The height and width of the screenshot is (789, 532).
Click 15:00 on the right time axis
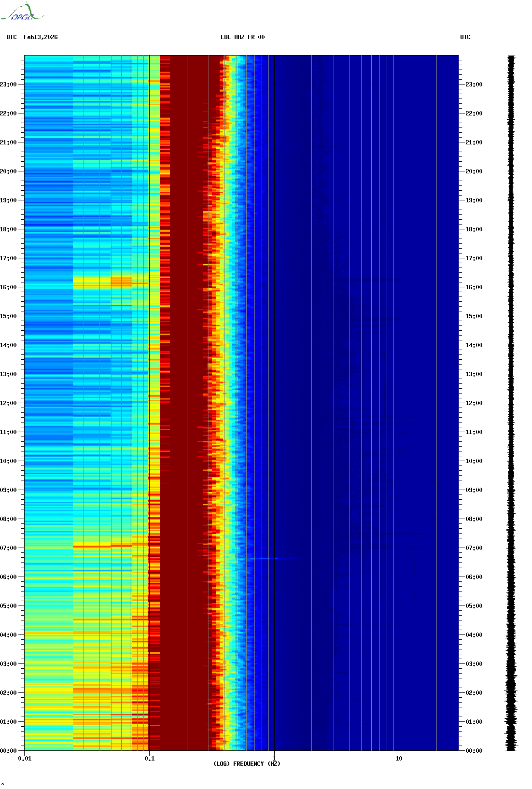(474, 316)
